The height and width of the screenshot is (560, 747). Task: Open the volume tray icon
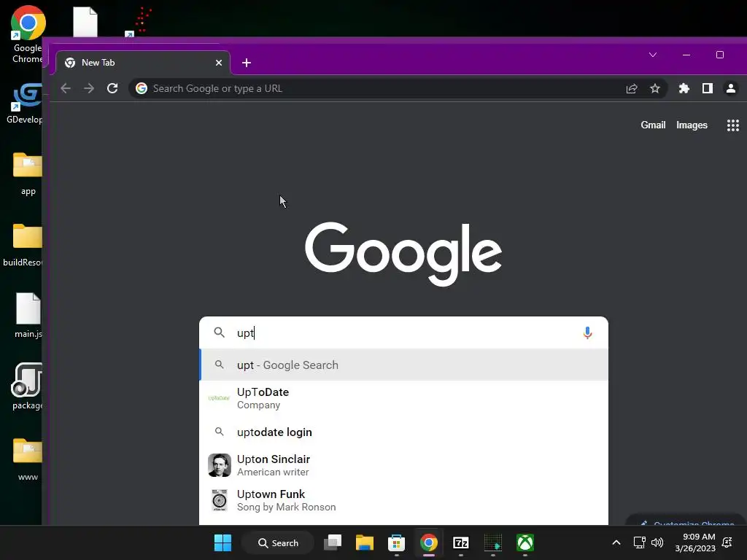(x=657, y=542)
